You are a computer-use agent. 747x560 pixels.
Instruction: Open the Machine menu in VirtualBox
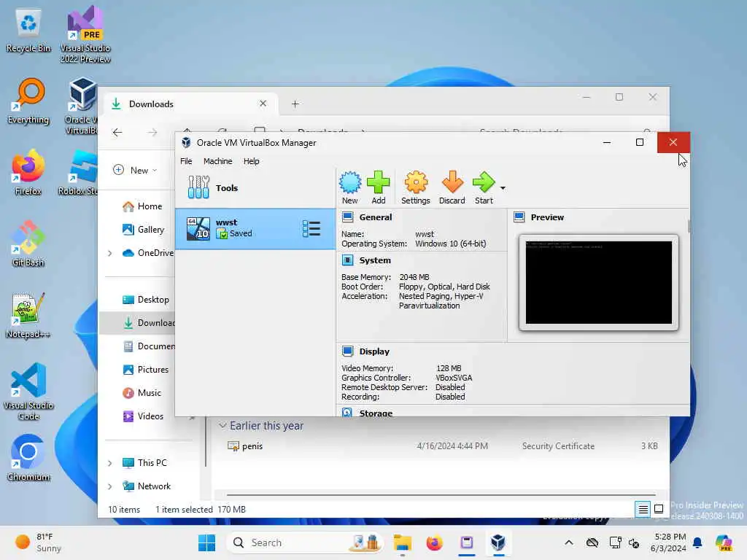pyautogui.click(x=217, y=161)
